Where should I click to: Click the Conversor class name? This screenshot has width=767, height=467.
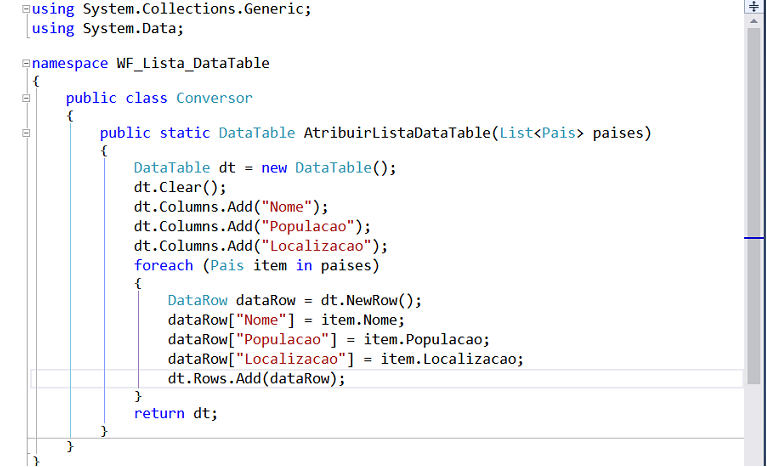[214, 98]
